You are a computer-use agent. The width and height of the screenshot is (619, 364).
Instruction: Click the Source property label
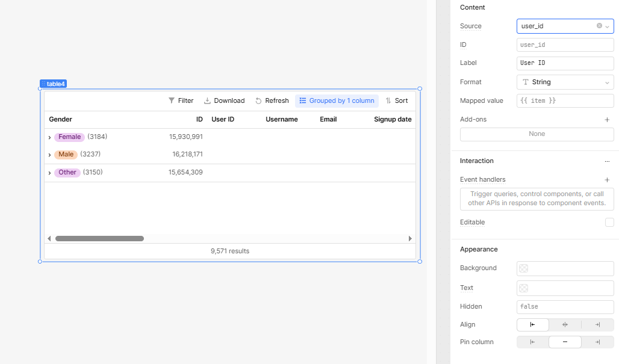point(470,26)
